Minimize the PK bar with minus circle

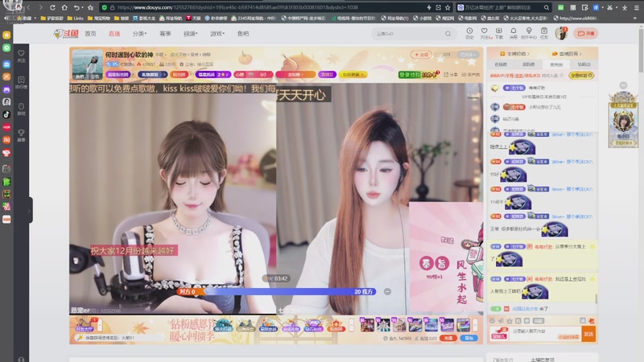pos(387,291)
